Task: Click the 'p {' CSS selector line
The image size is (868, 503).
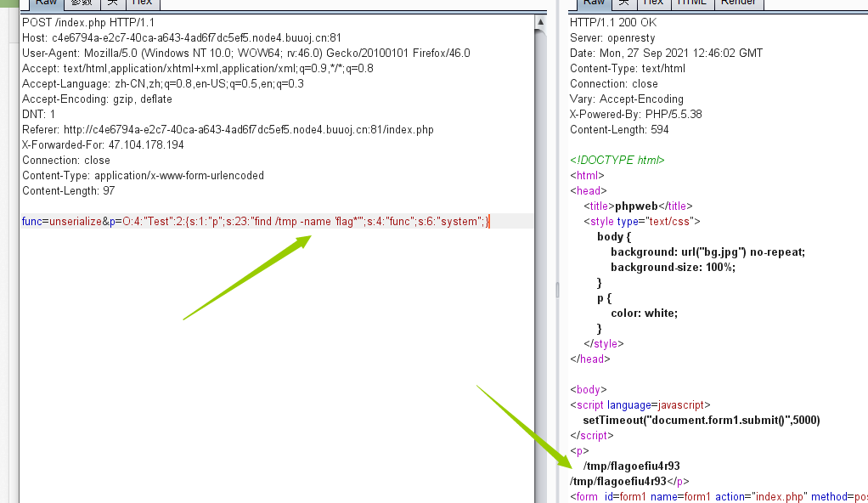Action: click(604, 298)
